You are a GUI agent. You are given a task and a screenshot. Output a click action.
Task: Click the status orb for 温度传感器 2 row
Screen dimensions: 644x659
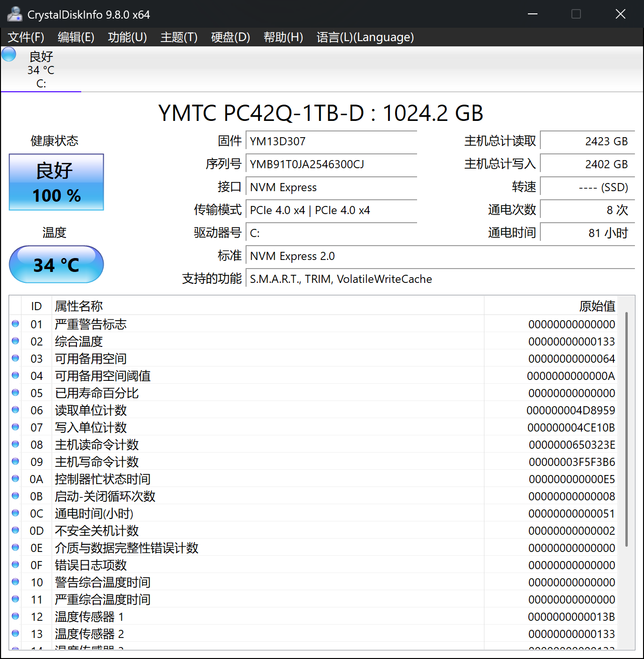(x=15, y=633)
